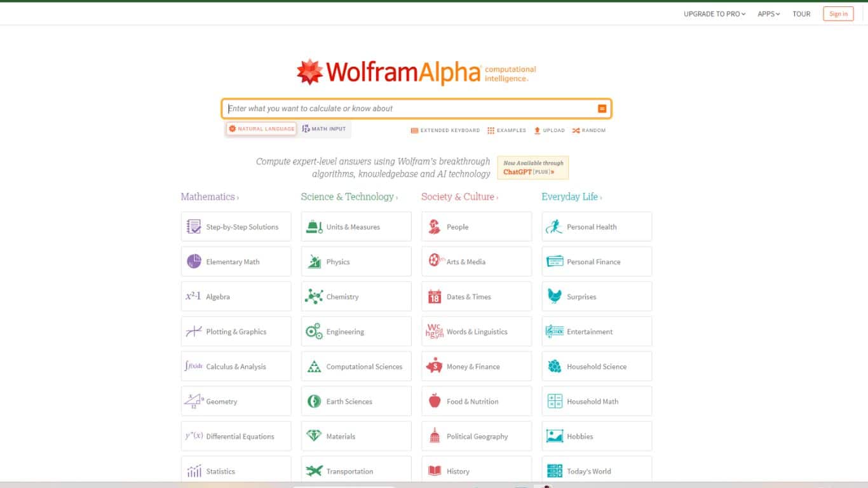Select the Food & Nutrition apple icon
This screenshot has height=488, width=868.
tap(434, 401)
